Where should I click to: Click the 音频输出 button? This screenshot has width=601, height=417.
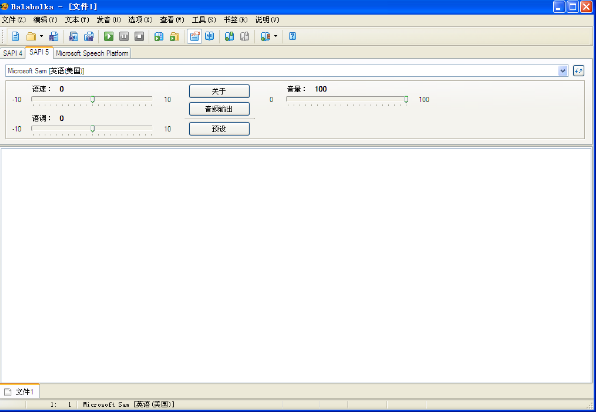(219, 109)
